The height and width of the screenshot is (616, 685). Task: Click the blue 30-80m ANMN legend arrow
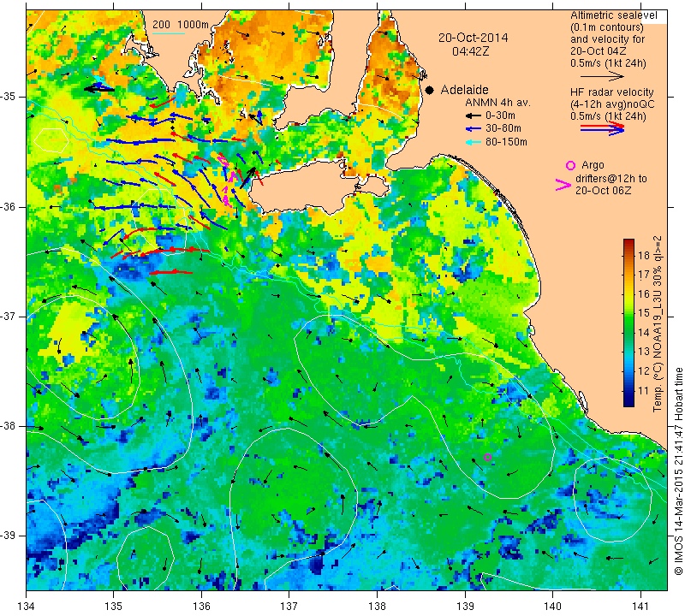pos(473,129)
